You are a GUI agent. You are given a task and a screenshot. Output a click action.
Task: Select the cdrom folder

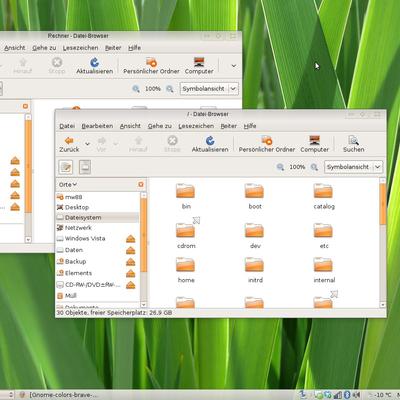(x=186, y=235)
